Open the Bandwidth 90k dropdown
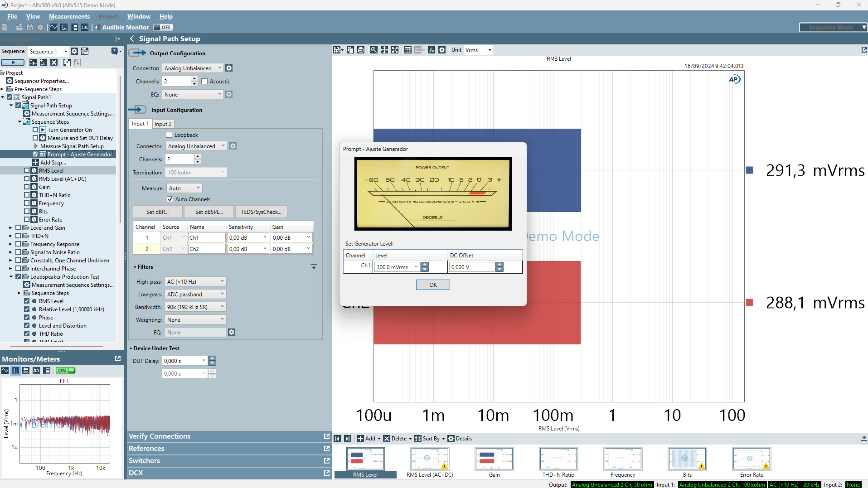Image resolution: width=868 pixels, height=488 pixels. click(195, 307)
